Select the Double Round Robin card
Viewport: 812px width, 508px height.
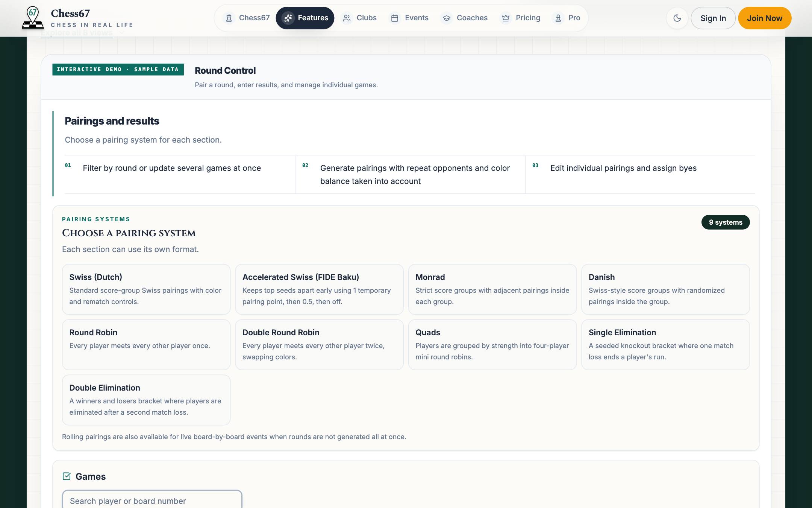(319, 345)
